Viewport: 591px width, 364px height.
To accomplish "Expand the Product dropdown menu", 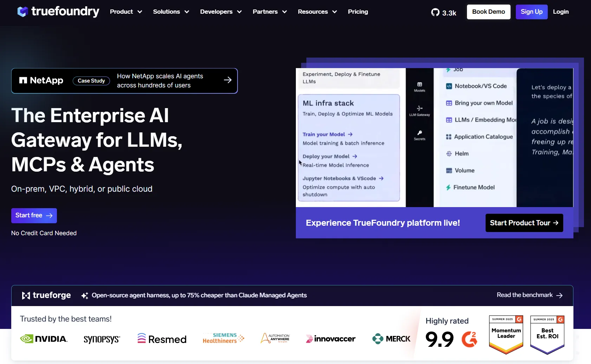I will tap(126, 12).
